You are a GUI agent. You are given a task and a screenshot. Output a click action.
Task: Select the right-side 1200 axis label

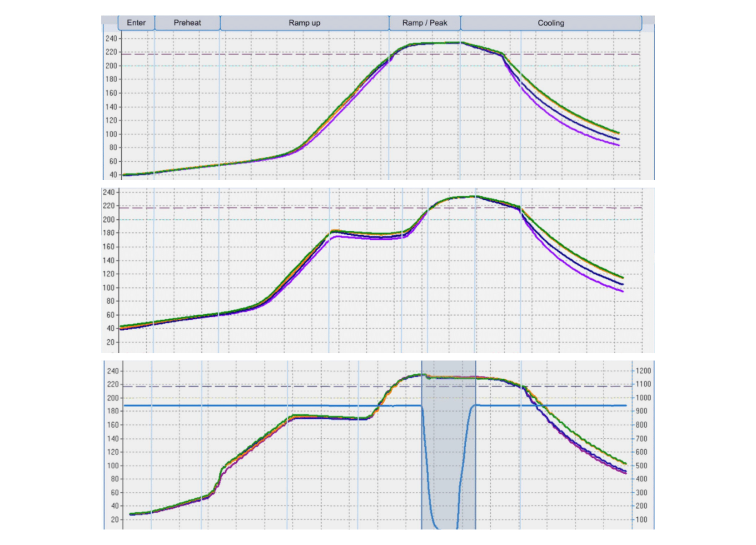click(642, 370)
